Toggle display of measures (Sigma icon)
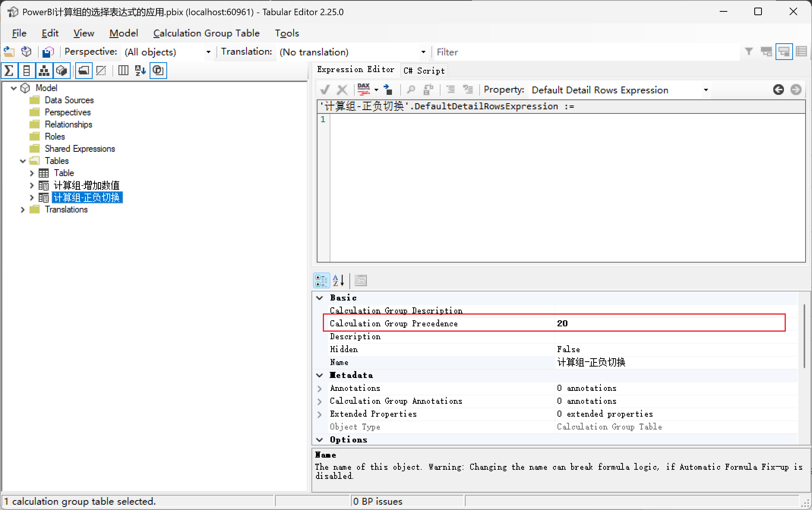The width and height of the screenshot is (812, 510). pyautogui.click(x=9, y=71)
